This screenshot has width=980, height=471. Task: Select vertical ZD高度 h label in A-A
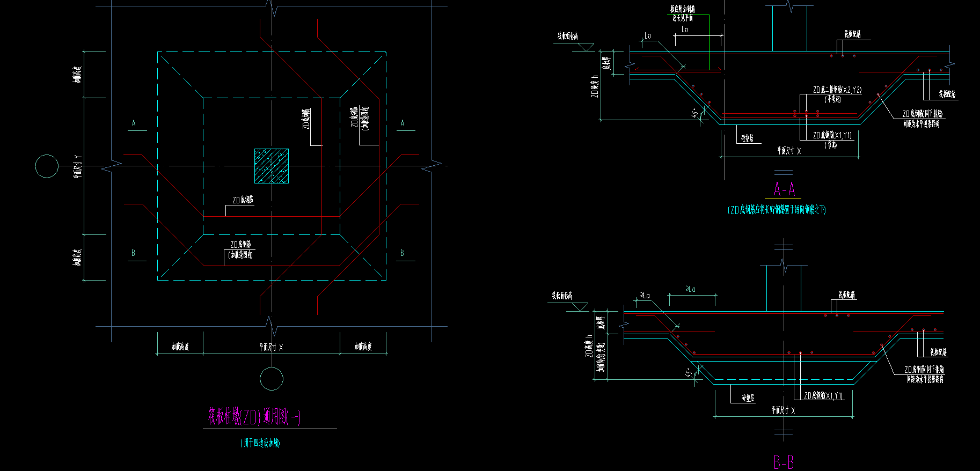[595, 86]
